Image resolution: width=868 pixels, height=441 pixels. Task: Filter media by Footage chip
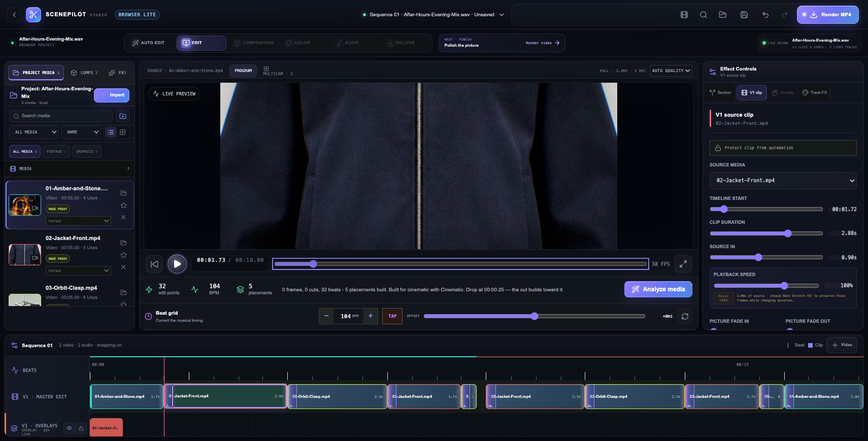[x=56, y=151]
